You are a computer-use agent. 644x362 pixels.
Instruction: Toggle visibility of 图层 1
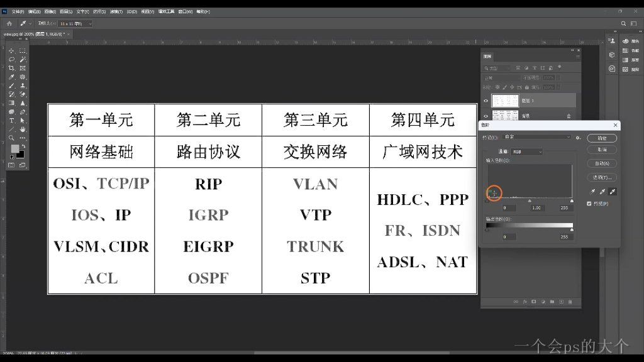(x=486, y=101)
